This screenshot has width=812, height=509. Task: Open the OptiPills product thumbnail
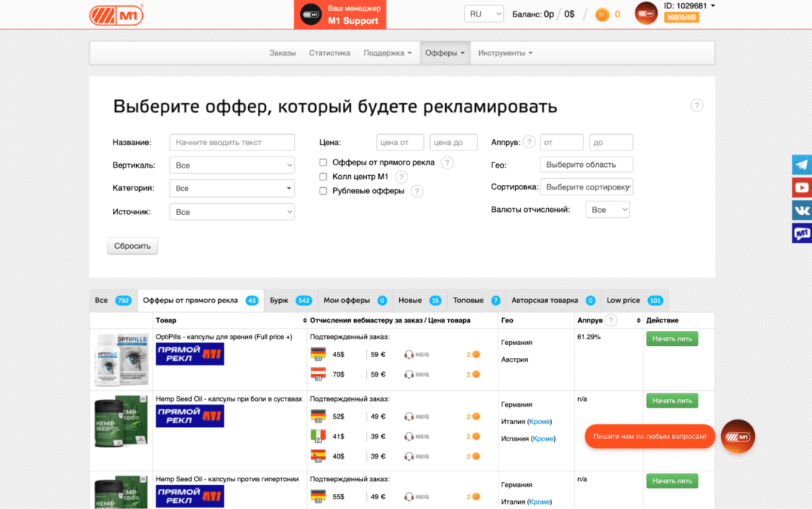pos(122,360)
